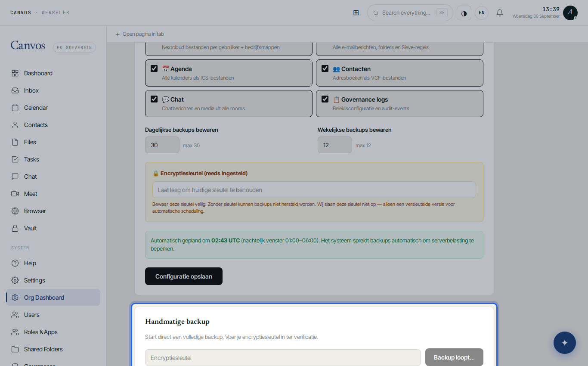Click the Browser globe icon
Viewport: 588px width, 366px height.
[15, 211]
